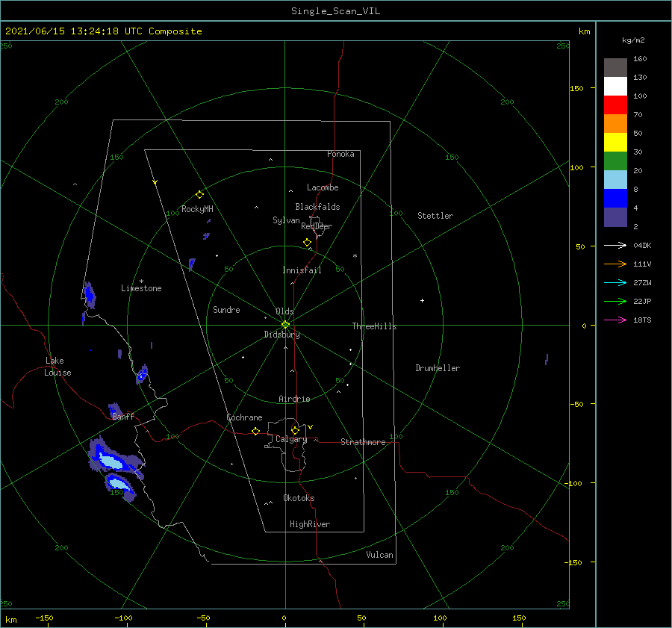The image size is (672, 628).
Task: Click the orange 111V arrow icon
Action: coord(615,264)
